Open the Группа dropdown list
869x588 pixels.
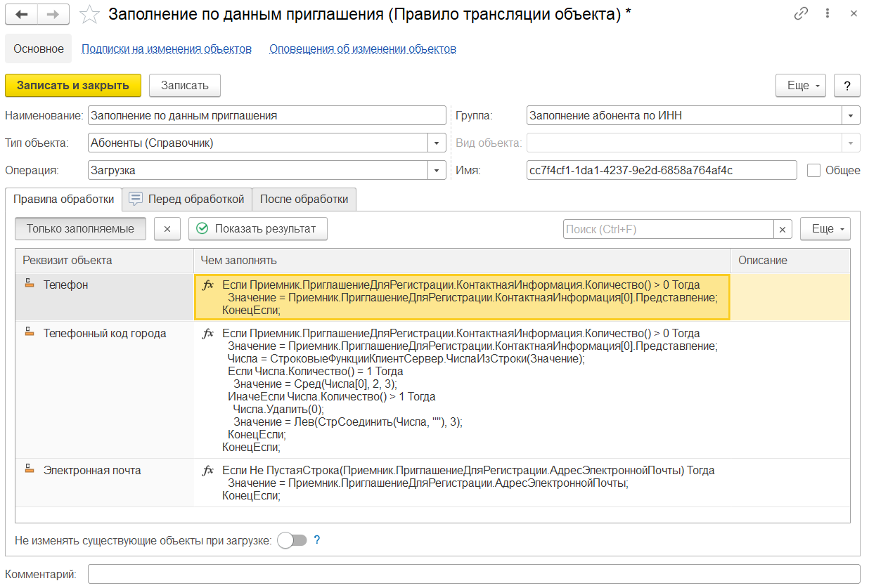(x=851, y=115)
